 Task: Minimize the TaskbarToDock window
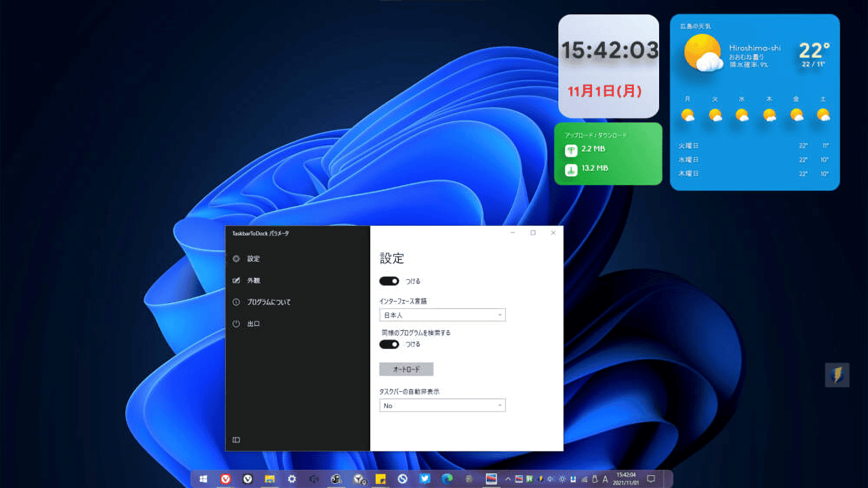pos(513,232)
